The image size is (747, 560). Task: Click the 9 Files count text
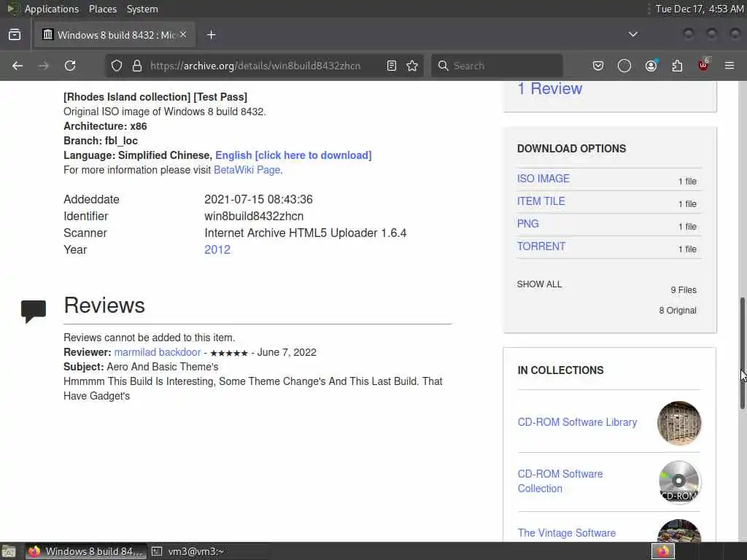pos(683,290)
